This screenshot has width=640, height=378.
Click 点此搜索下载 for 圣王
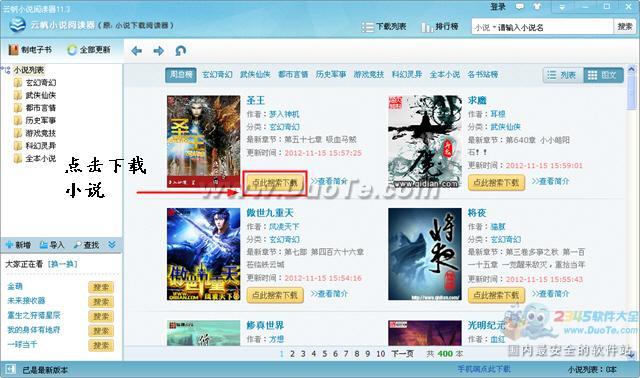tap(275, 182)
